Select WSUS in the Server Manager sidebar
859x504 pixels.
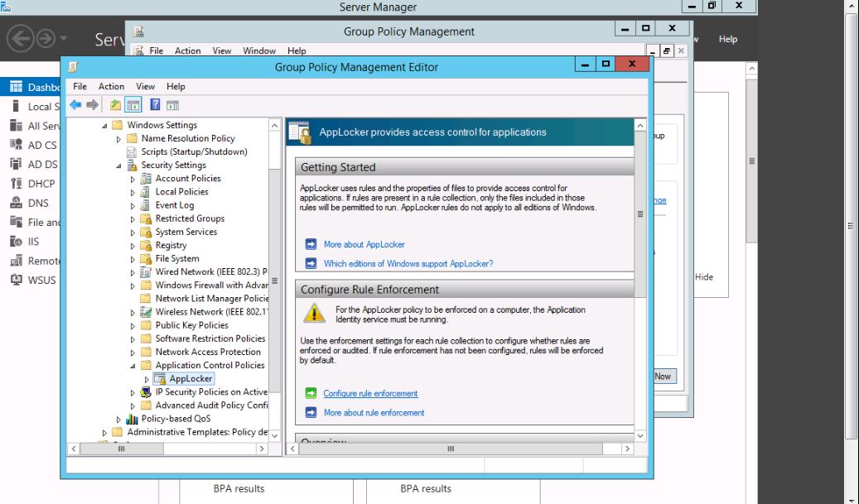click(41, 280)
